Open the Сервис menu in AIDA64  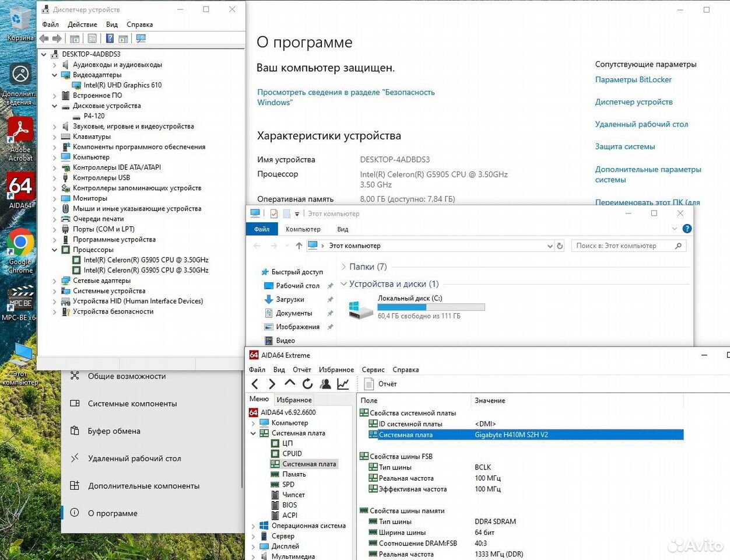coord(373,370)
